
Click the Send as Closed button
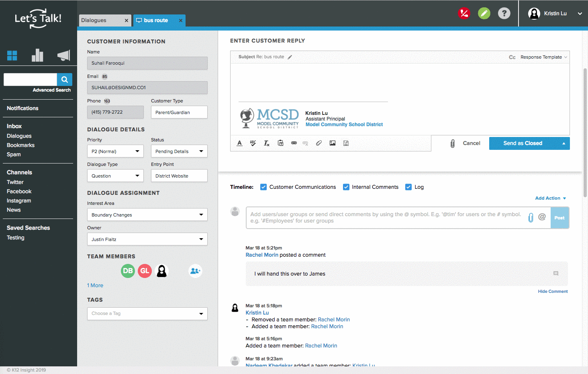point(523,143)
